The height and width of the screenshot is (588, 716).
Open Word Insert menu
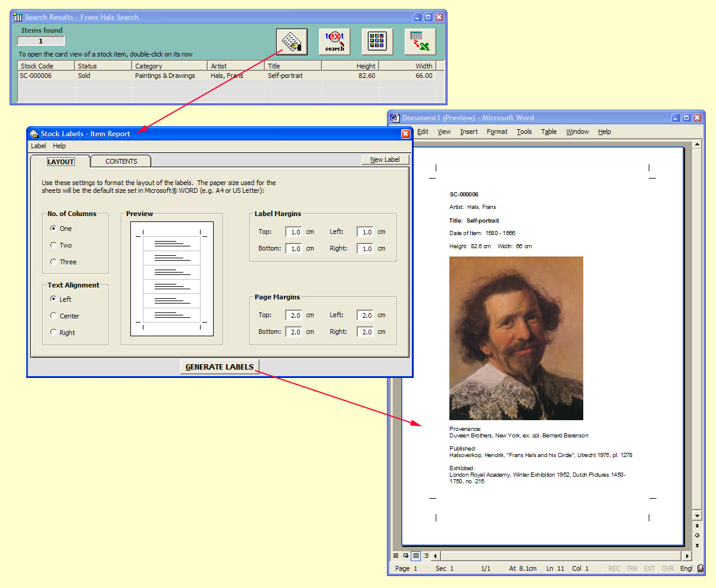469,132
